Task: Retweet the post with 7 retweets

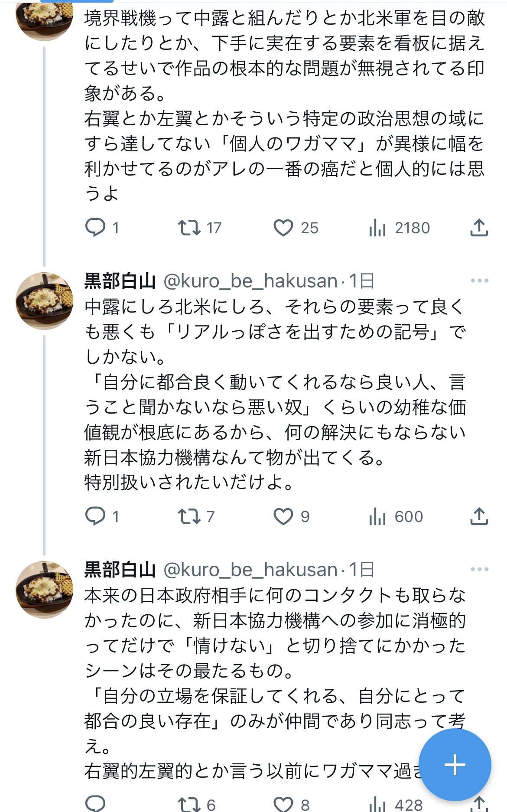Action: coord(189,516)
